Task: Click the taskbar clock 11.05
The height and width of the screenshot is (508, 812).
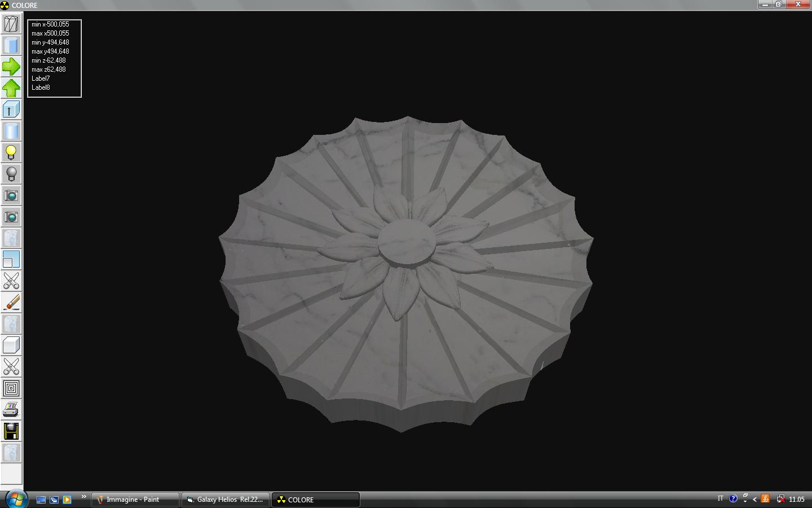Action: click(797, 500)
